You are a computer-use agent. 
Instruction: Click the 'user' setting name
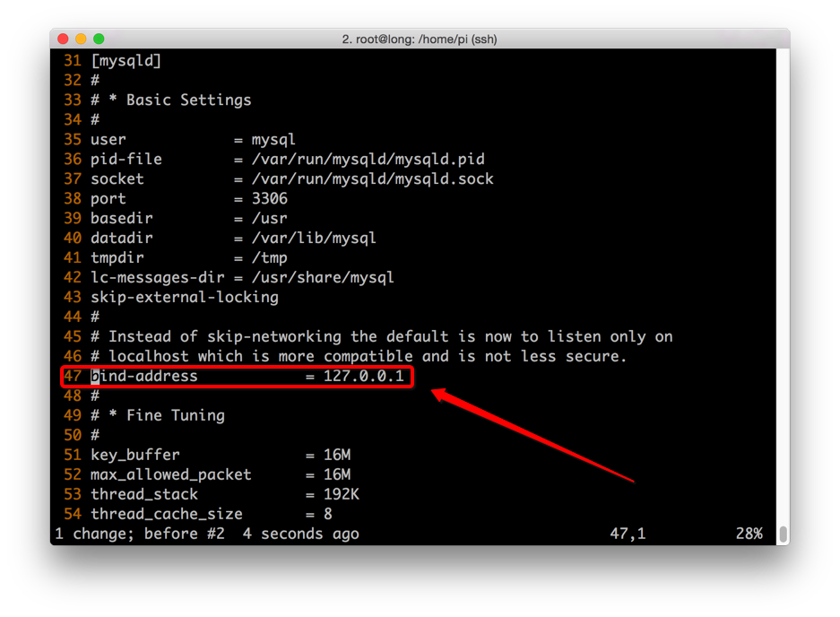click(x=108, y=139)
